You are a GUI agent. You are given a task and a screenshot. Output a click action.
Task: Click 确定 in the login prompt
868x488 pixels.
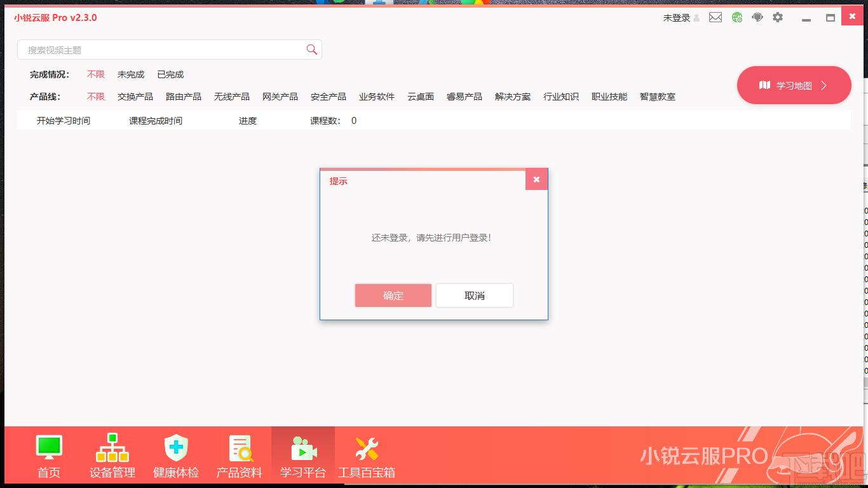coord(393,295)
